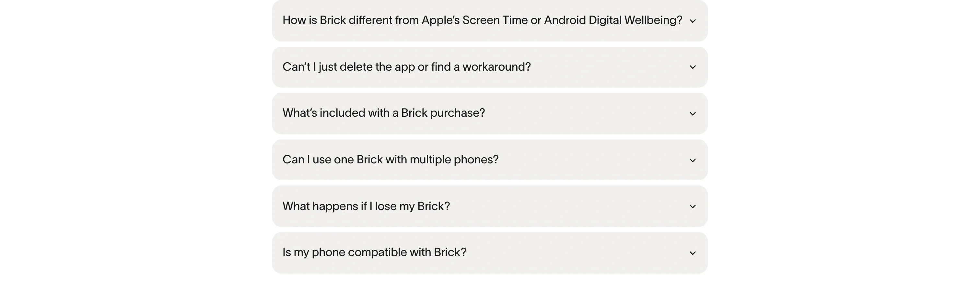Click the words "multiple phones" in fourth question
This screenshot has height=306, width=980.
point(454,159)
